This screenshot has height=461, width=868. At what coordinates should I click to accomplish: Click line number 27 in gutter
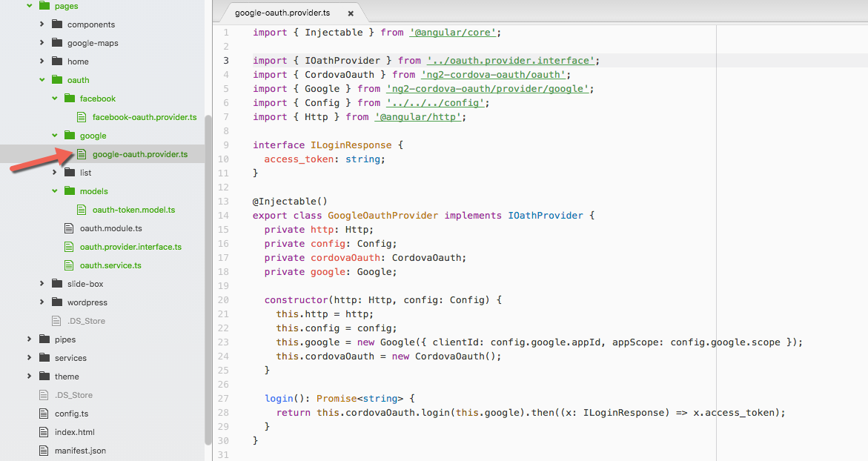(x=223, y=399)
